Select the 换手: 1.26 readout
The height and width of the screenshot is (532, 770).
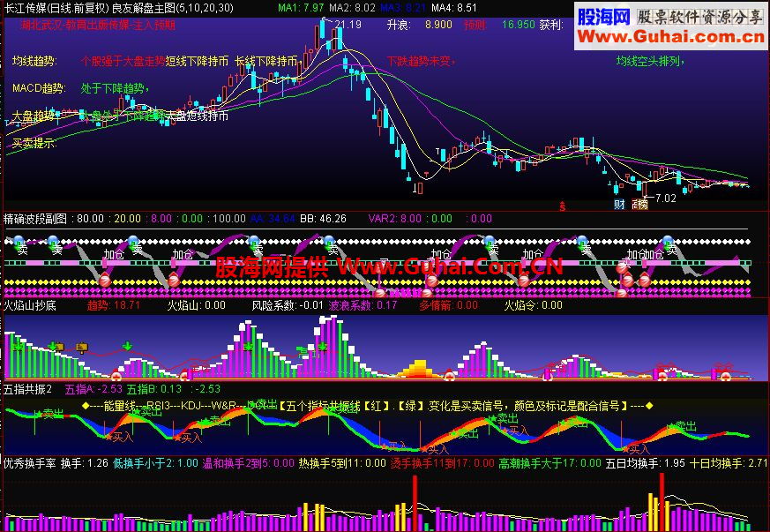tap(85, 463)
